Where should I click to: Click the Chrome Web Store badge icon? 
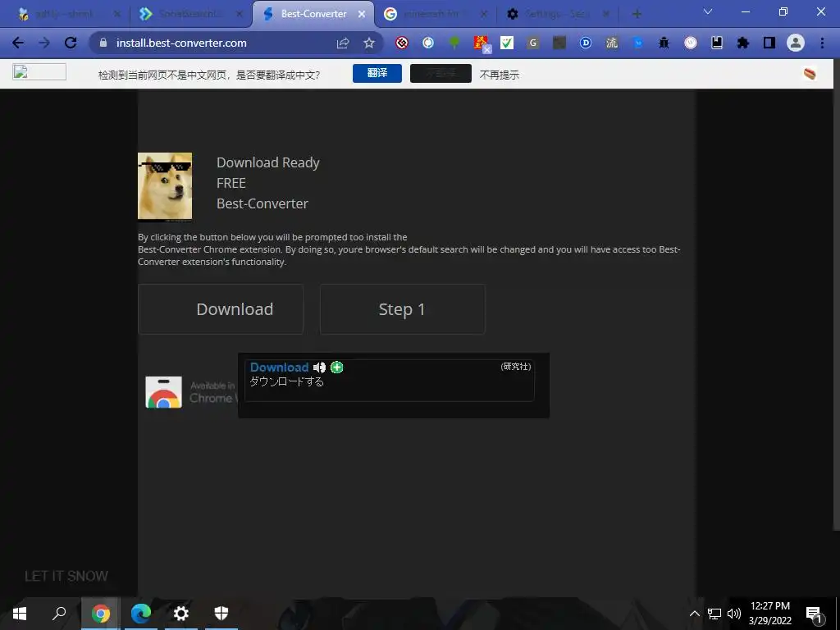[163, 392]
